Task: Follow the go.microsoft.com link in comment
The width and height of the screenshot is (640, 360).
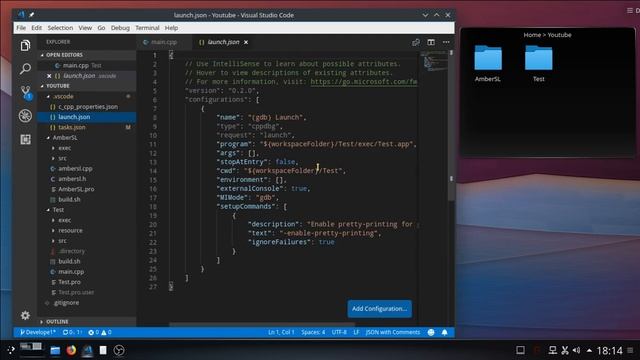Action: [x=364, y=82]
